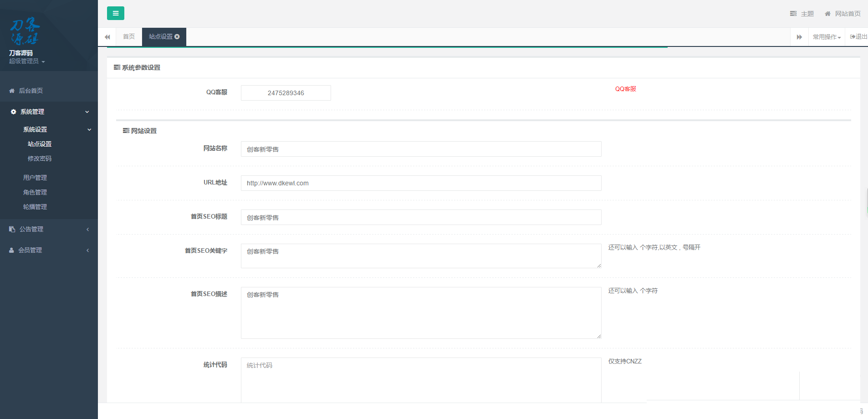Click the 统计代码 textarea
The height and width of the screenshot is (419, 868).
[x=421, y=379]
